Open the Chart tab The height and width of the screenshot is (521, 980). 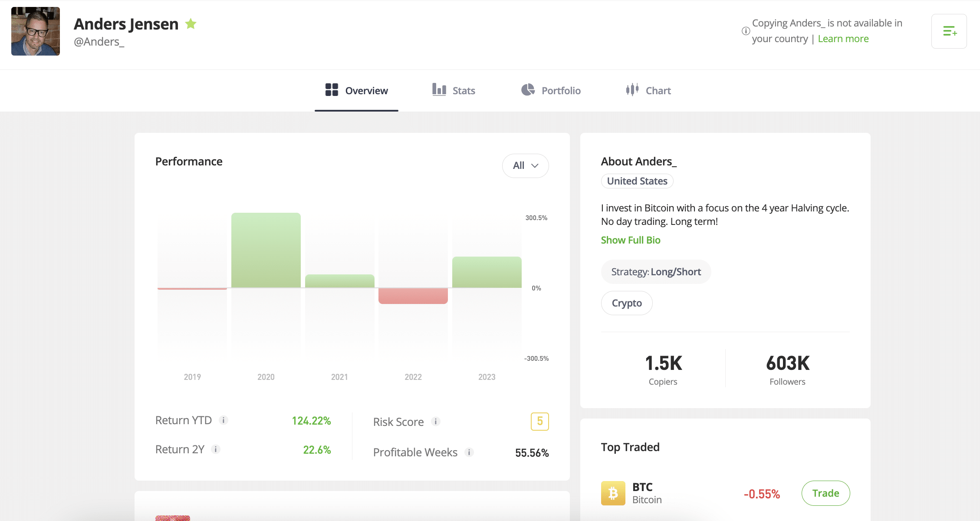click(x=648, y=90)
